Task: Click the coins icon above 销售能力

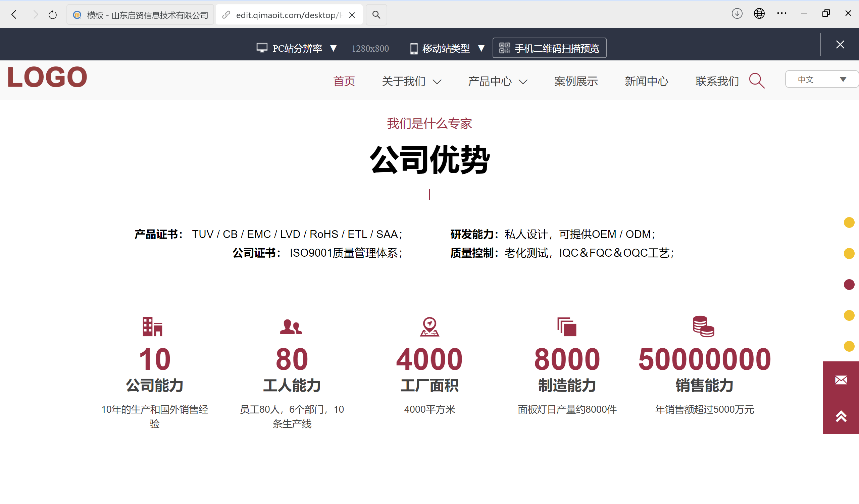Action: pyautogui.click(x=704, y=326)
